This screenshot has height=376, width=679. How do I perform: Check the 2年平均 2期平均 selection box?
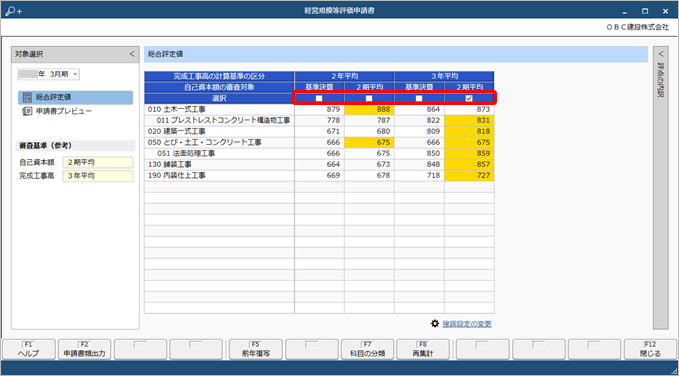coord(369,98)
